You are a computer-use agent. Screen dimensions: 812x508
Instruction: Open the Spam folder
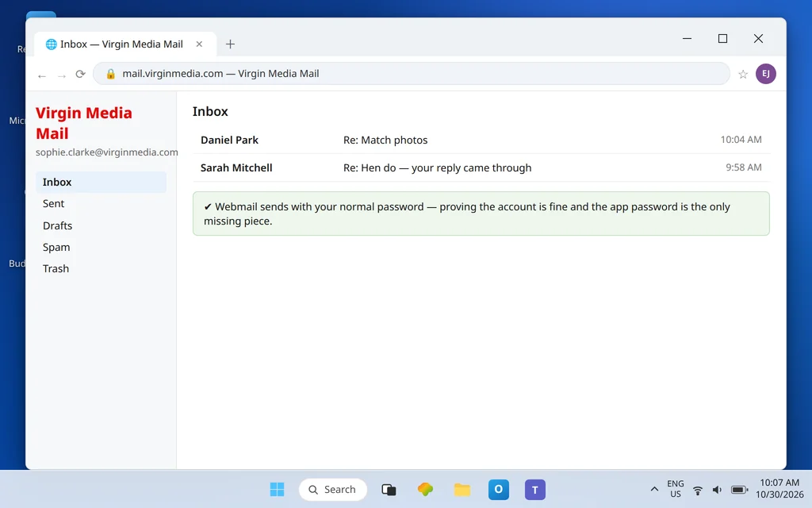click(101, 248)
